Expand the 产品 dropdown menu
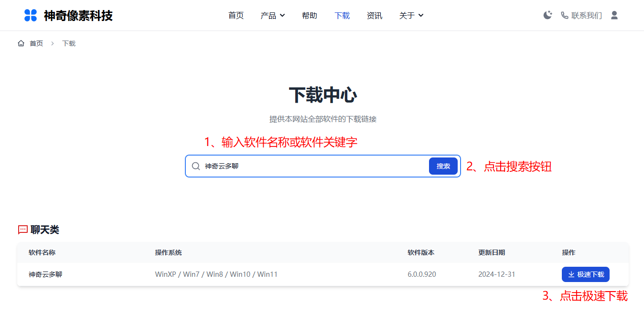 [272, 15]
